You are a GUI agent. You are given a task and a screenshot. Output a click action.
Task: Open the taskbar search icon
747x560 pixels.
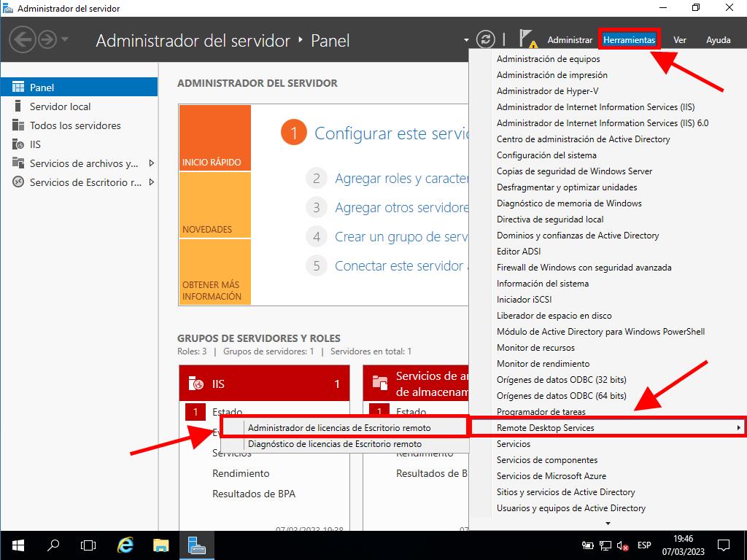point(53,545)
